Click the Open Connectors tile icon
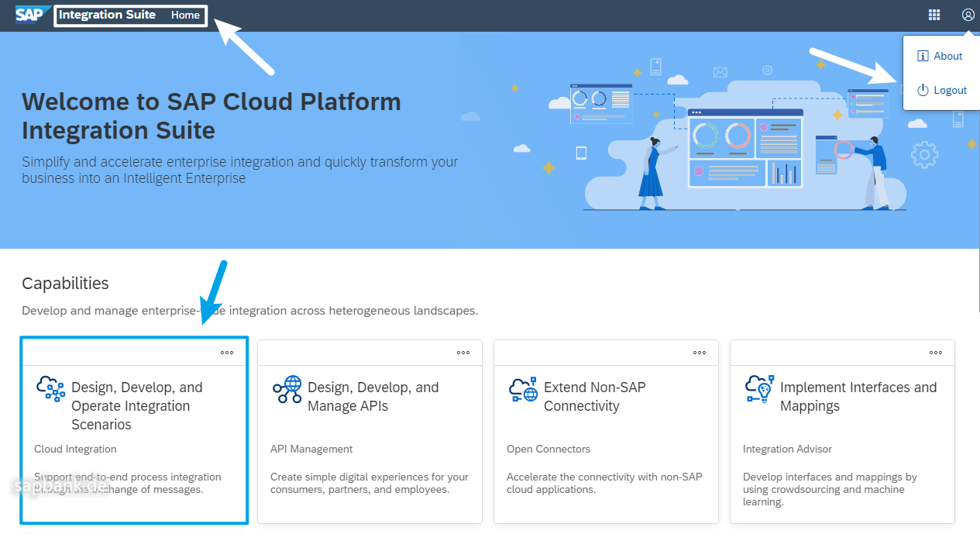This screenshot has height=534, width=980. click(524, 388)
